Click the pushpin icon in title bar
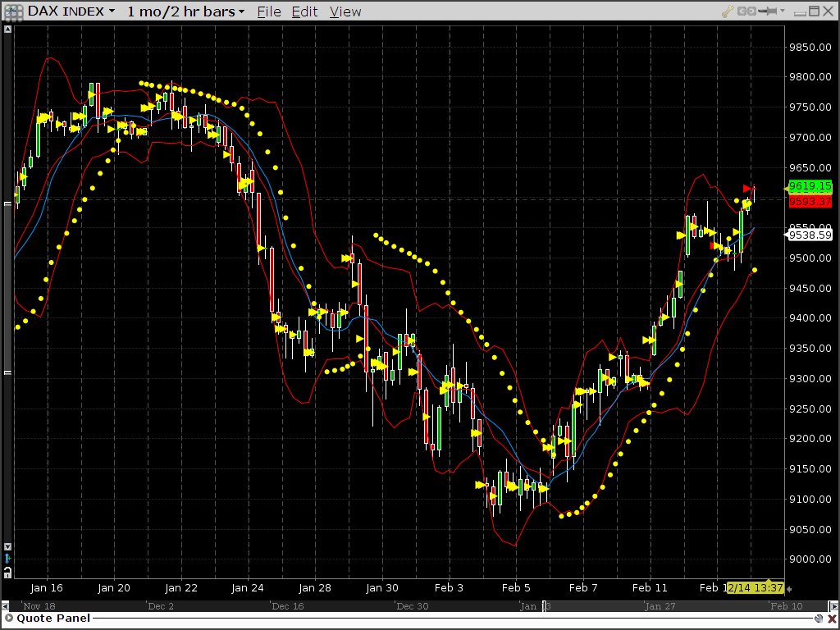The image size is (840, 630). (768, 11)
